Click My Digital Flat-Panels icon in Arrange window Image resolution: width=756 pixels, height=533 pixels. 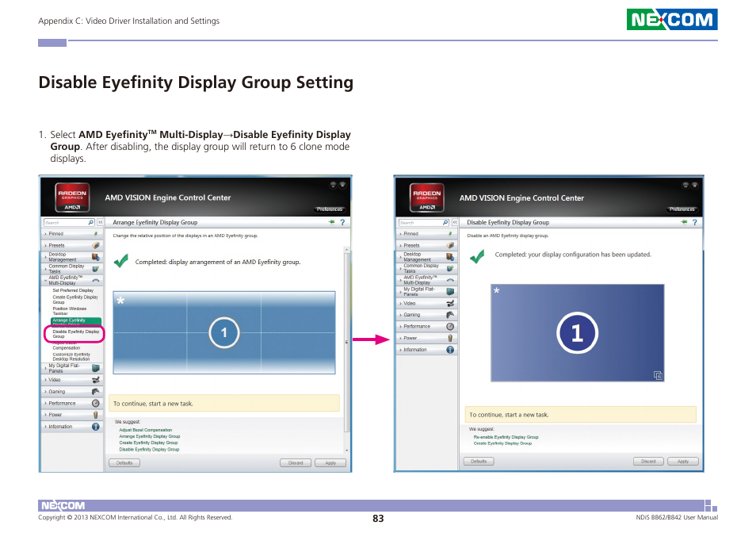pyautogui.click(x=95, y=368)
